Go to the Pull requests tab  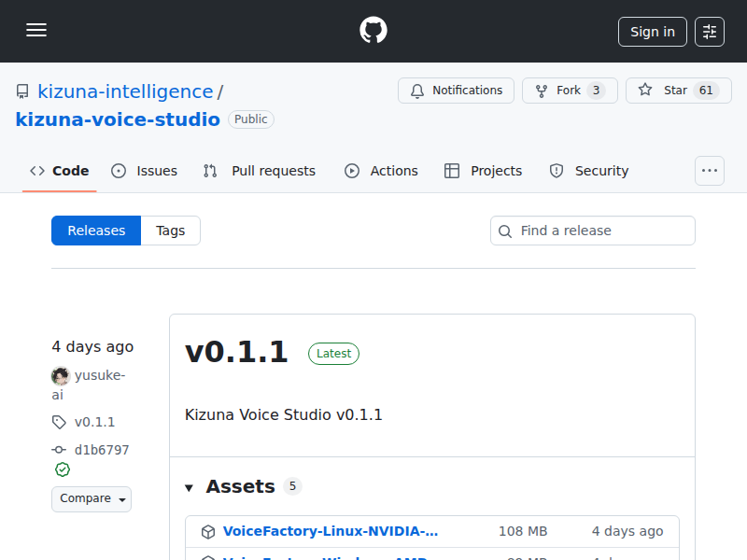pyautogui.click(x=261, y=171)
